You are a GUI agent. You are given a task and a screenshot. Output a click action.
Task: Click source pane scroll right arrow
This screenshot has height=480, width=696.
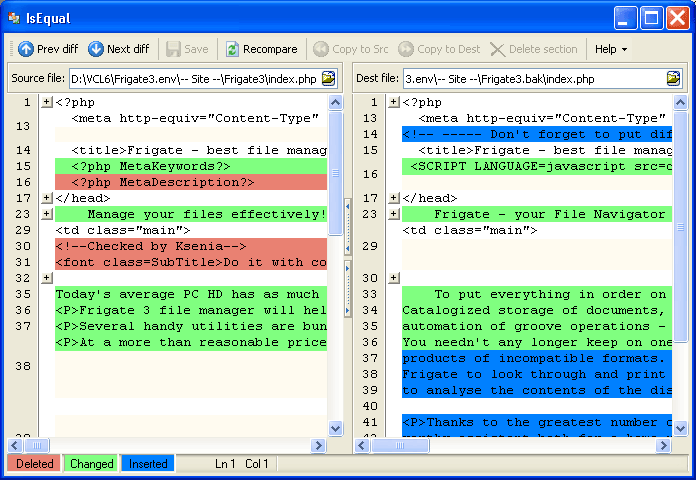(x=318, y=445)
